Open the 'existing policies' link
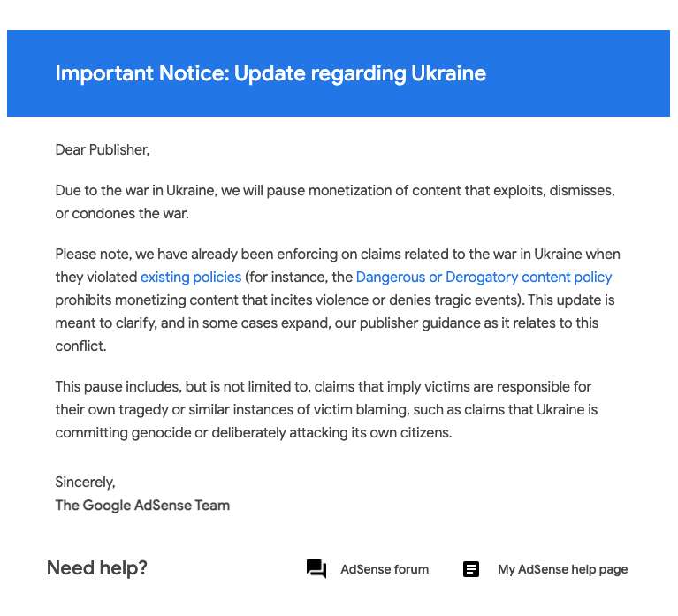 point(191,278)
